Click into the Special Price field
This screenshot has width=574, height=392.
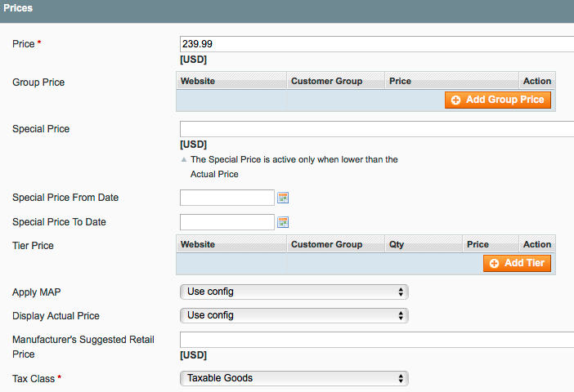point(377,129)
